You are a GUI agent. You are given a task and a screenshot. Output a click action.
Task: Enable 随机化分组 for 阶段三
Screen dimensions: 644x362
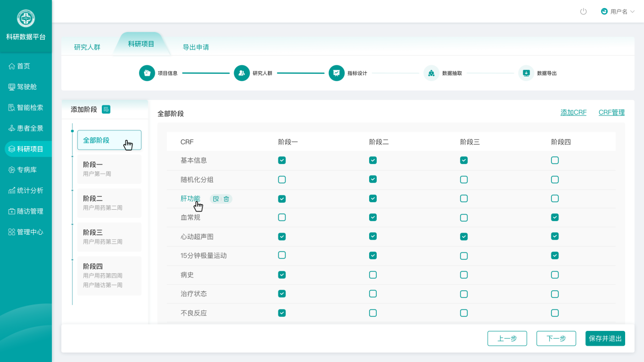pyautogui.click(x=464, y=180)
